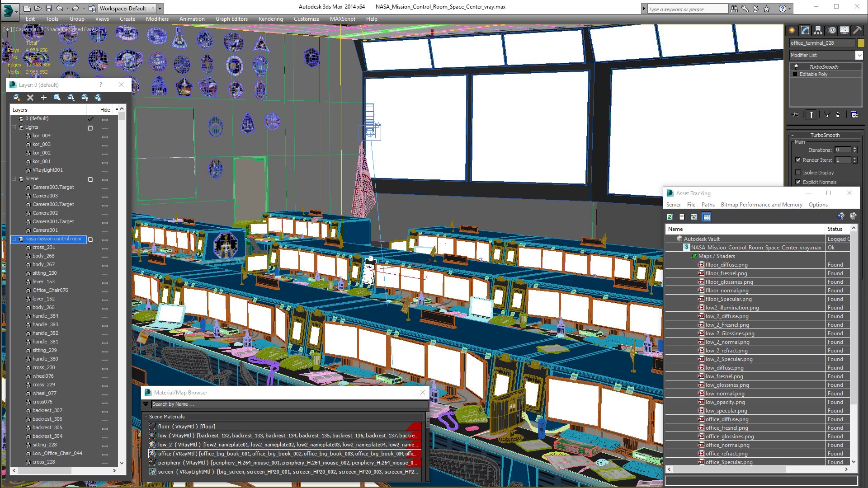This screenshot has width=868, height=488.
Task: Click the Hide column header in Layer dialog
Action: coord(105,110)
